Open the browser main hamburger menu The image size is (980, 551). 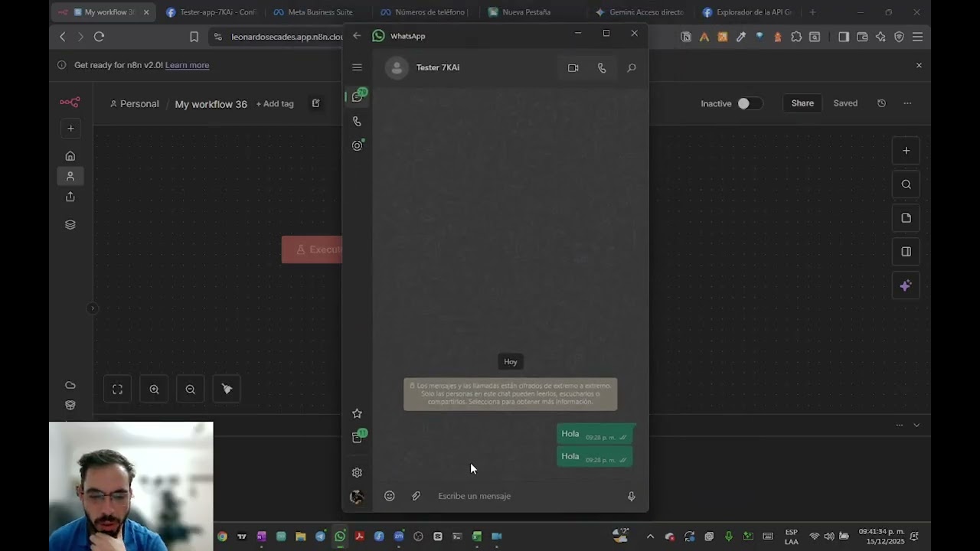(917, 37)
